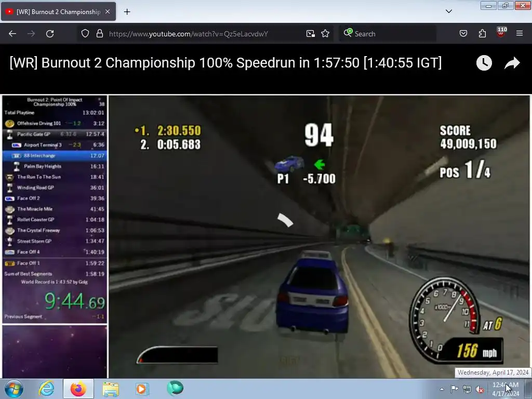The height and width of the screenshot is (399, 532).
Task: Click 'Face Off 2' split row
Action: pos(55,198)
